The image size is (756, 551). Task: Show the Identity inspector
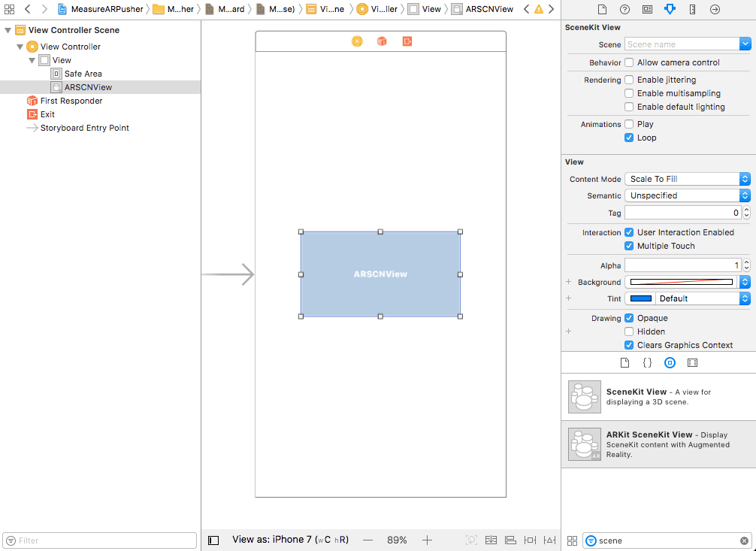tap(647, 9)
